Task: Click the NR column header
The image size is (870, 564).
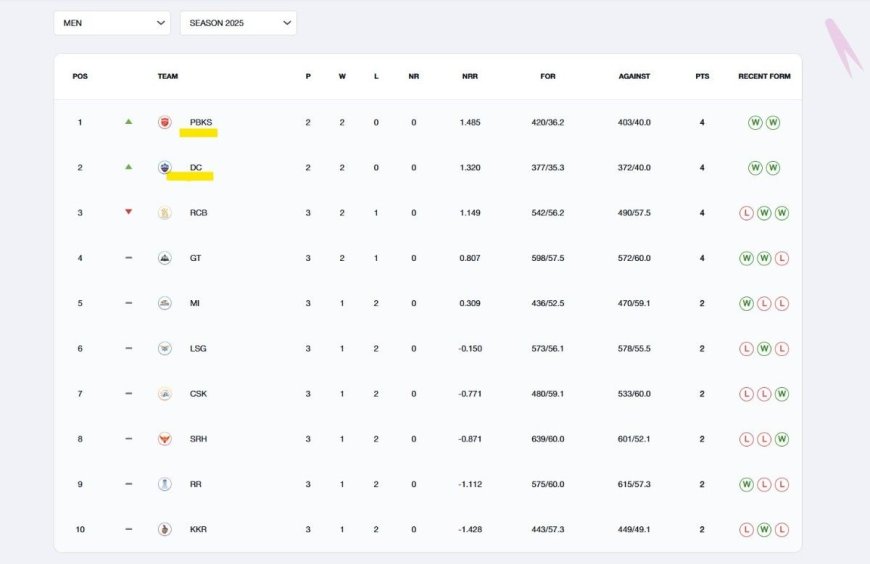Action: tap(414, 76)
